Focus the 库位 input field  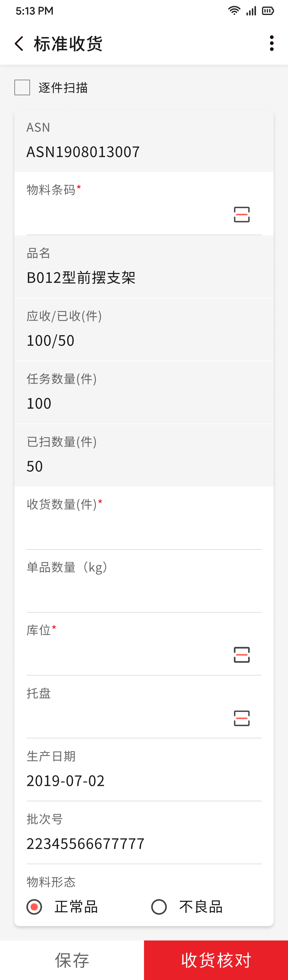(x=126, y=655)
